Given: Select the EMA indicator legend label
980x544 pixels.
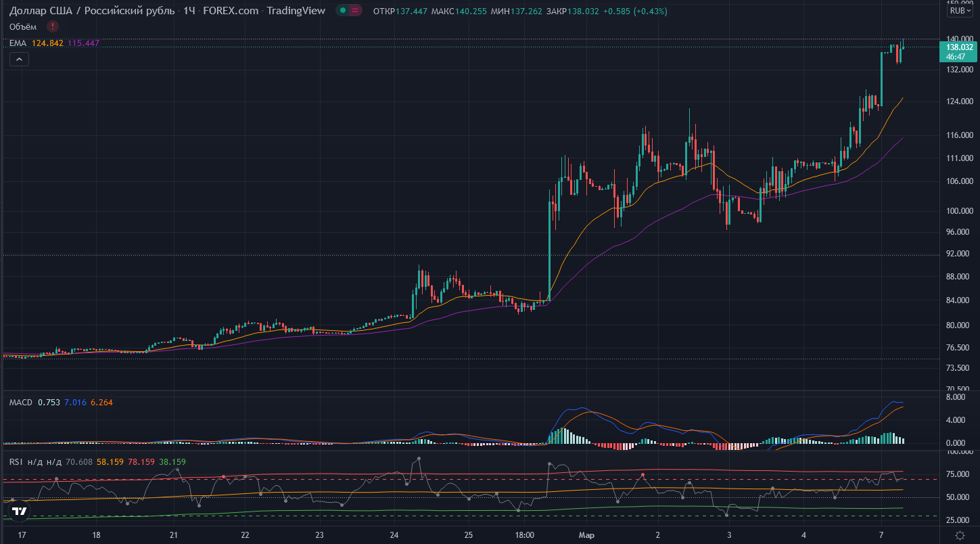Looking at the screenshot, I should coord(18,43).
